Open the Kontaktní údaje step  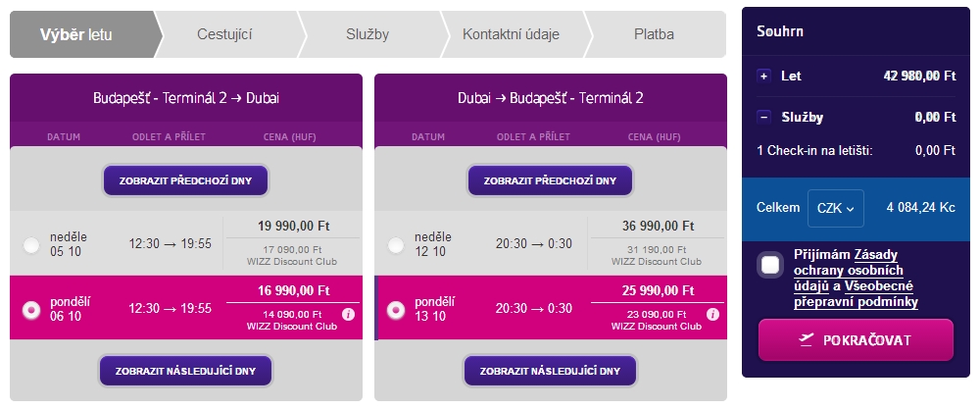512,34
